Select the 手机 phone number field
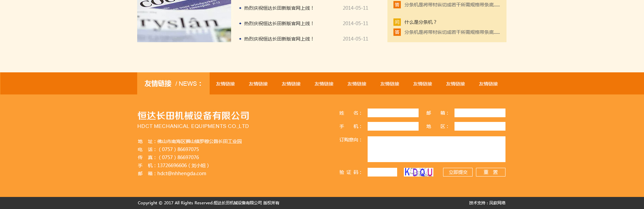Image resolution: width=644 pixels, height=209 pixels. click(393, 126)
